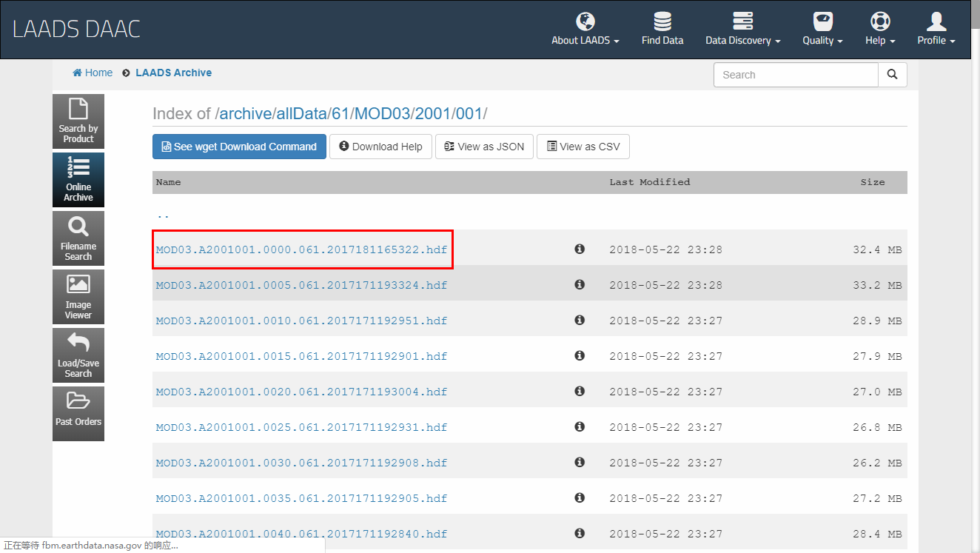Click the LAADS DAAC site logo
The width and height of the screenshot is (980, 553).
(76, 30)
